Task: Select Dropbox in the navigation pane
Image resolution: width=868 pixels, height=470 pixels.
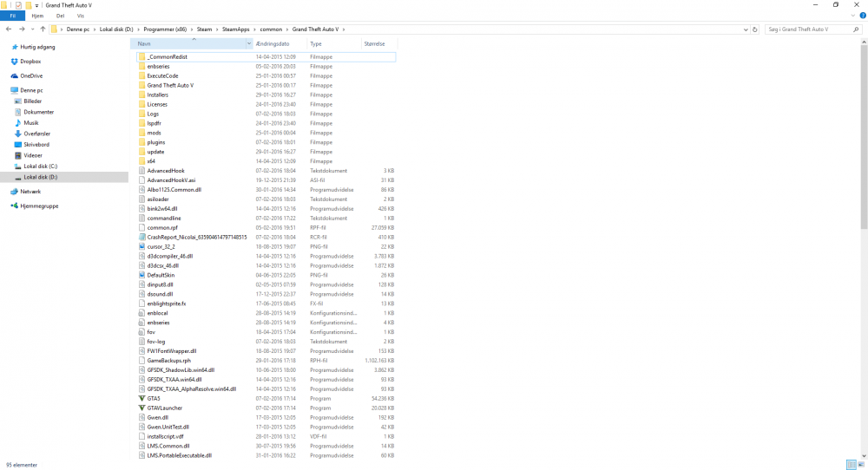Action: (30, 62)
